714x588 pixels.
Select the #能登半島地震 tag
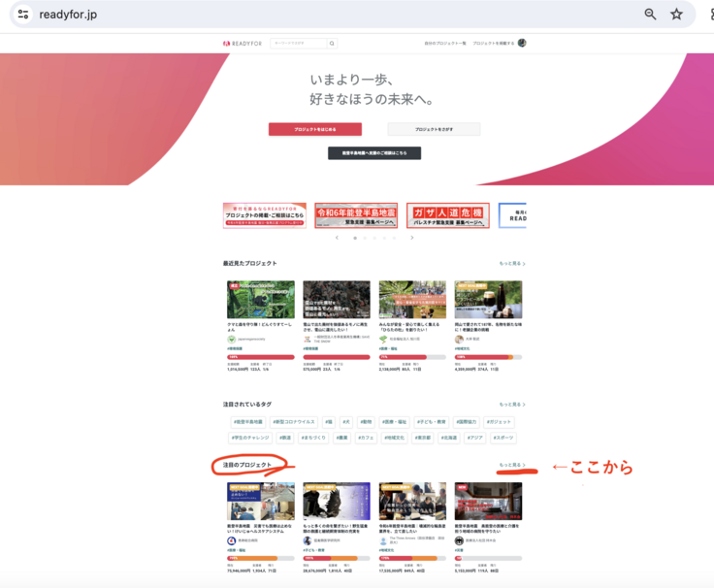pyautogui.click(x=247, y=422)
